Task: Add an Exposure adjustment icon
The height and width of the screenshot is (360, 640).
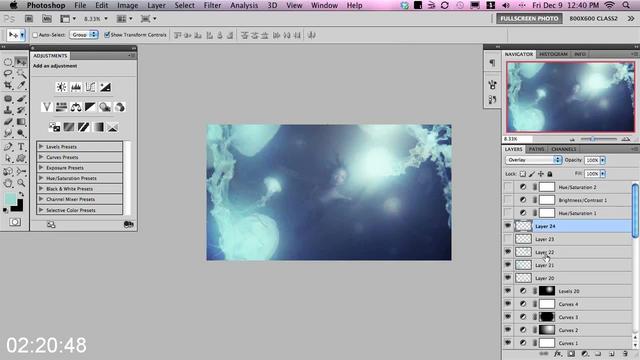Action: tap(105, 87)
